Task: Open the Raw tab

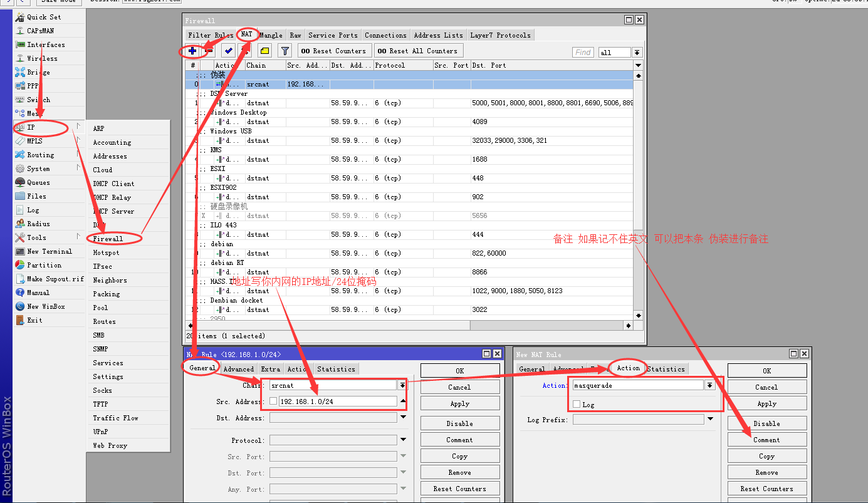Action: [295, 35]
